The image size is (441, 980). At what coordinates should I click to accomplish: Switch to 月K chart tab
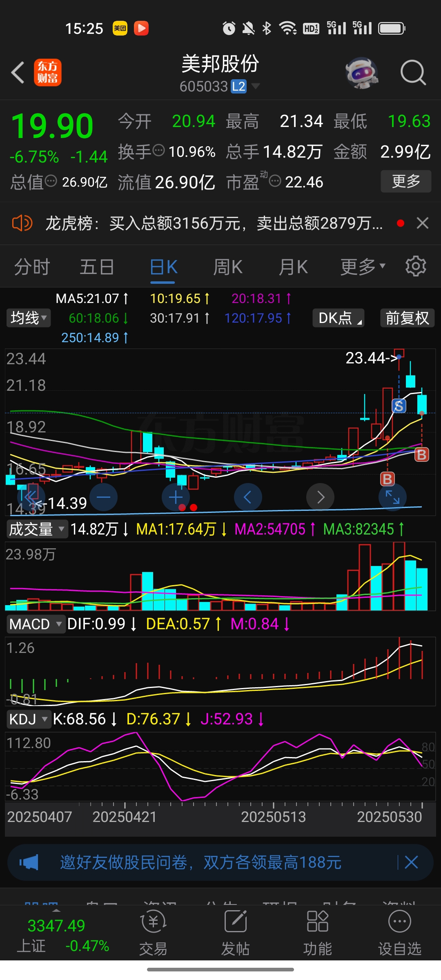pyautogui.click(x=293, y=267)
